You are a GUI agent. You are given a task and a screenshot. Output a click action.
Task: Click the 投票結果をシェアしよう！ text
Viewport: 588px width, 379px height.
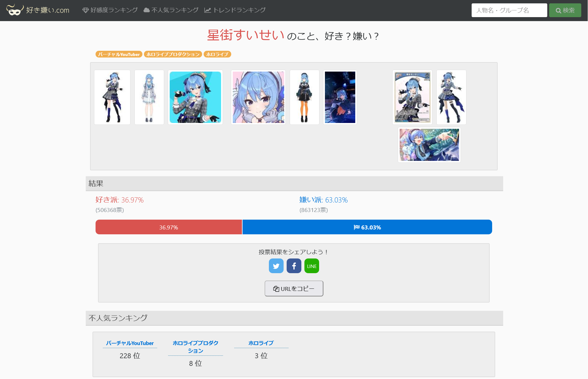(x=294, y=252)
